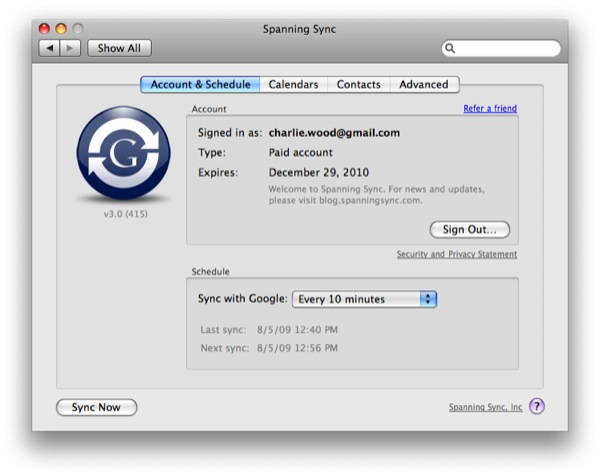Click the Sync Now button
600x475 pixels.
(96, 407)
